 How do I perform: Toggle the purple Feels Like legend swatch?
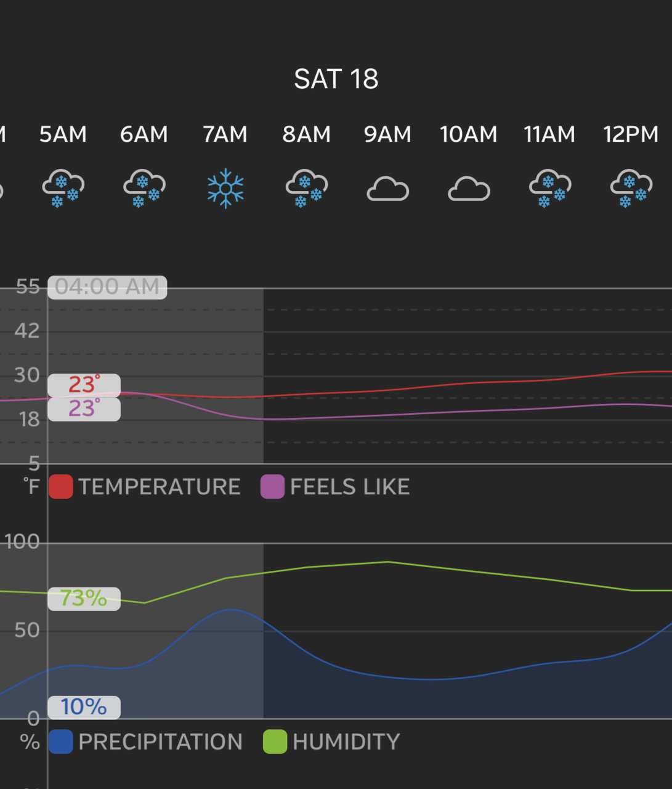click(272, 486)
